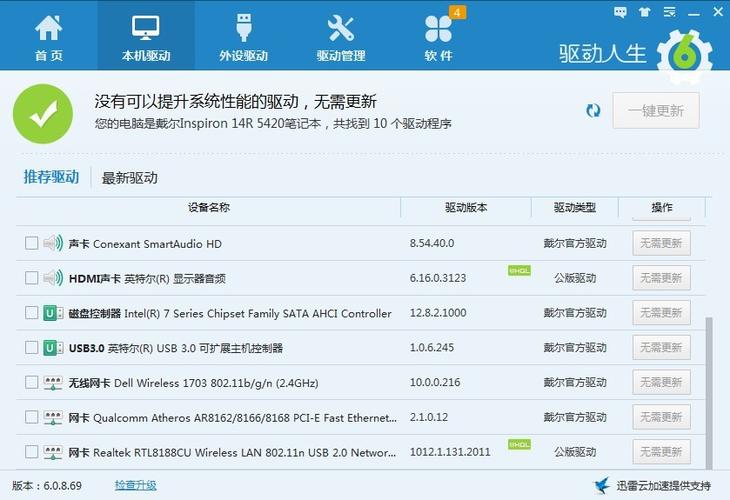Click 无需更新 button for Realtek RTL8188CU
This screenshot has width=730, height=500.
tap(661, 452)
